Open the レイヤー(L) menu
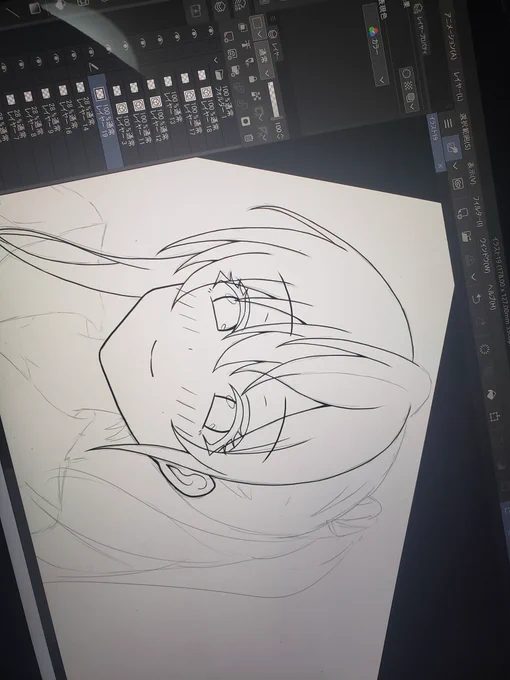The image size is (510, 680). click(x=458, y=86)
